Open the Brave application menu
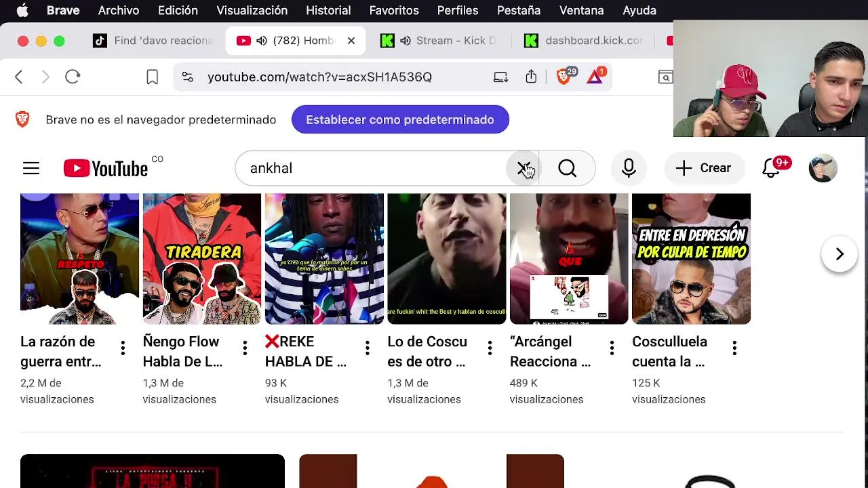868x488 pixels. 63,10
